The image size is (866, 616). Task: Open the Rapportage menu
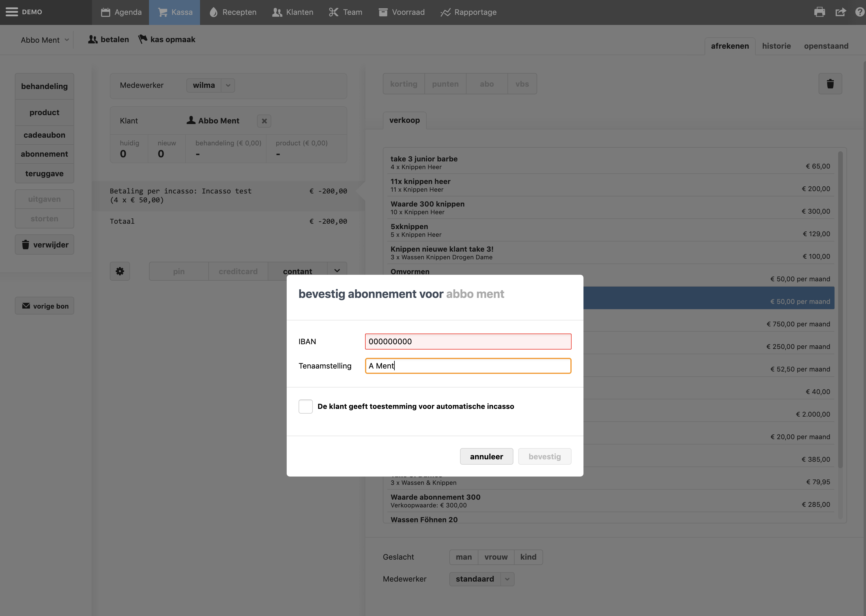point(469,12)
